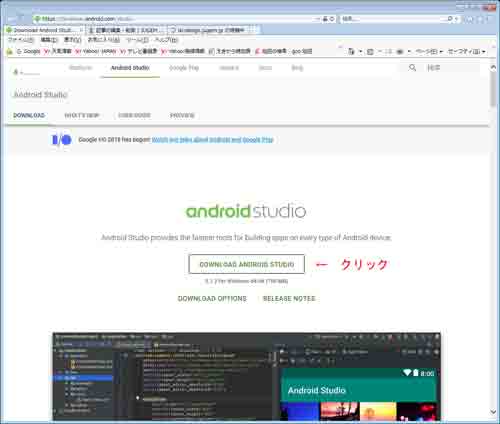Viewport: 500px width, 424px height.
Task: Click the Home icon in the command bar
Action: (351, 52)
